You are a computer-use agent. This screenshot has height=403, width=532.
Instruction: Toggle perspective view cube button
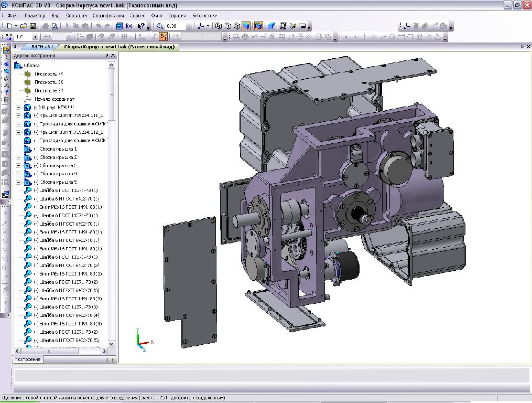point(258,26)
